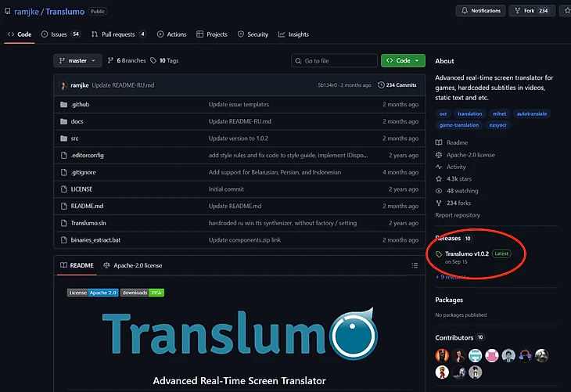Screen dimensions: 571x392
Task: Click the Notifications bell button
Action: (480, 11)
